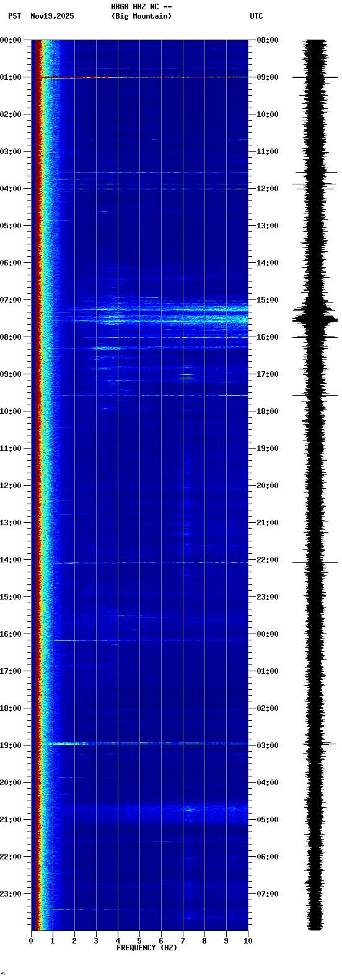The image size is (342, 980).
Task: Click the 07:00 UTC time label
Action: coord(268,894)
